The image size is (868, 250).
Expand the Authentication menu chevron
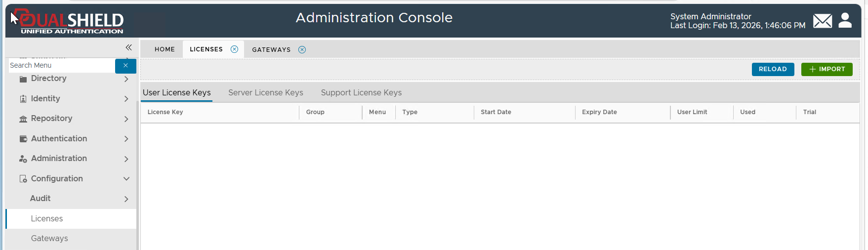point(126,139)
